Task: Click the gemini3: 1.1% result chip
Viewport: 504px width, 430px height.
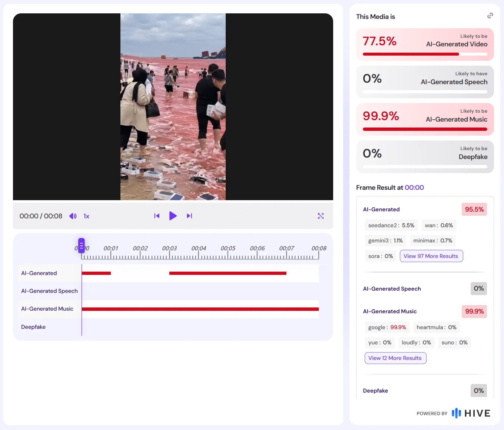Action: tap(385, 241)
